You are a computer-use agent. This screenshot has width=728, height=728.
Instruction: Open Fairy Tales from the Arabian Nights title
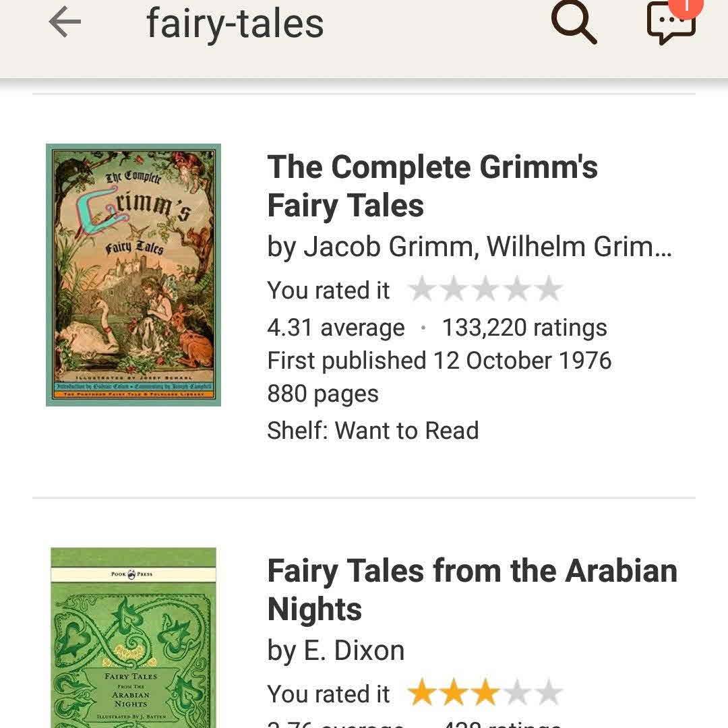point(472,590)
